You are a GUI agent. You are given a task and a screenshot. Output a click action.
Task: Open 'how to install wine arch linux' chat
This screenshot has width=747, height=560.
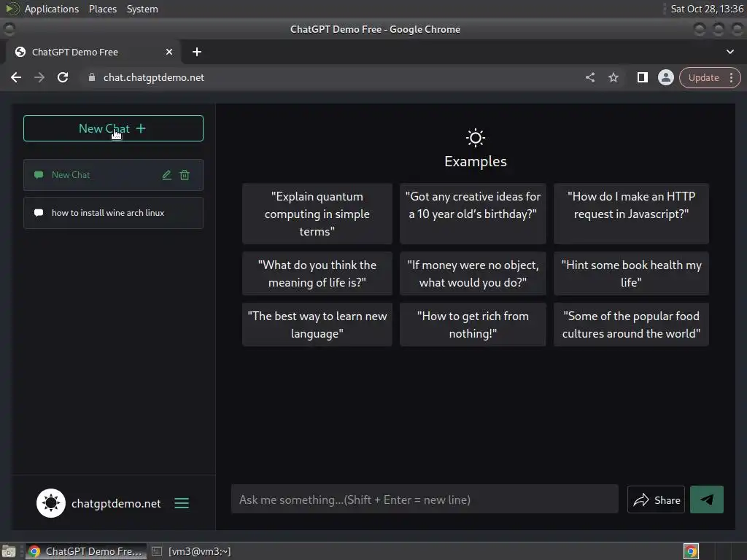click(113, 213)
